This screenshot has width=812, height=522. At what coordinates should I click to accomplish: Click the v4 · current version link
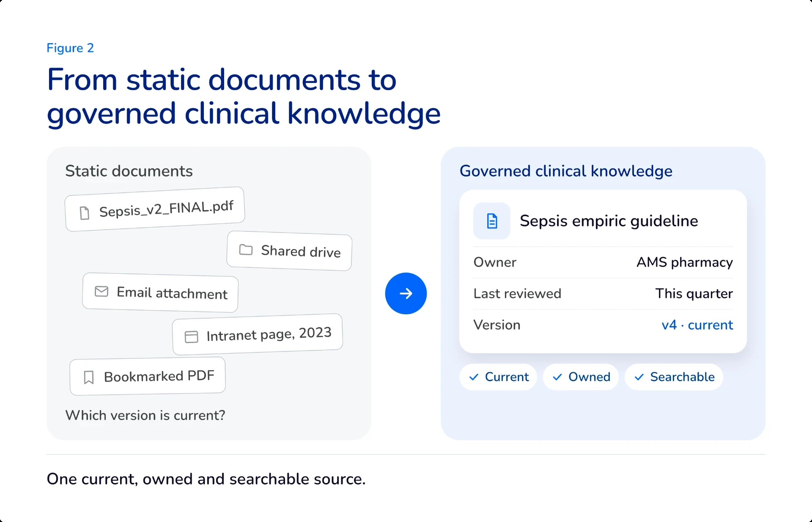(697, 325)
